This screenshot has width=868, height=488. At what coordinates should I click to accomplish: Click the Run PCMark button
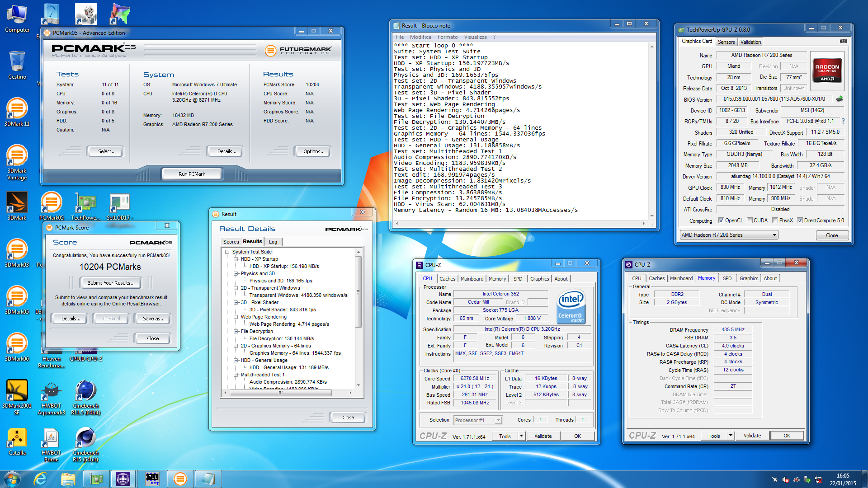click(192, 174)
